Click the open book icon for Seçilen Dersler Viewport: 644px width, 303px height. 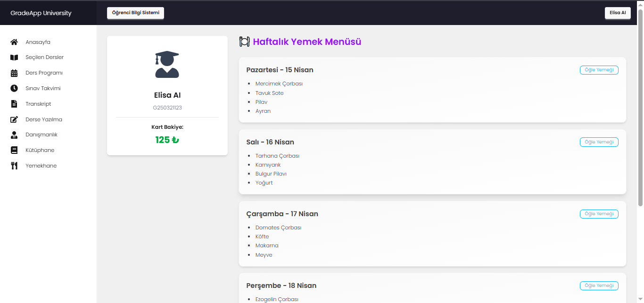pyautogui.click(x=14, y=58)
